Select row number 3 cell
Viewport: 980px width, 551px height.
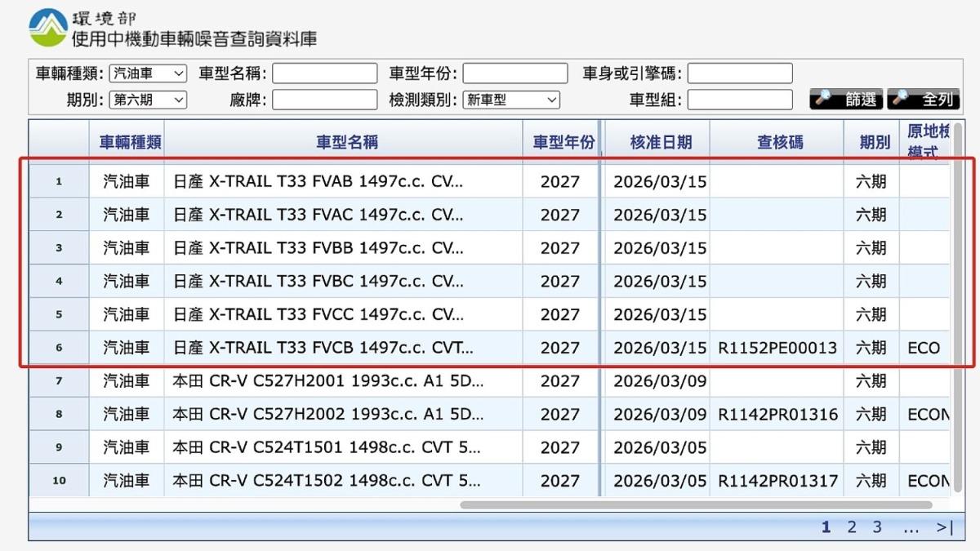click(x=59, y=247)
